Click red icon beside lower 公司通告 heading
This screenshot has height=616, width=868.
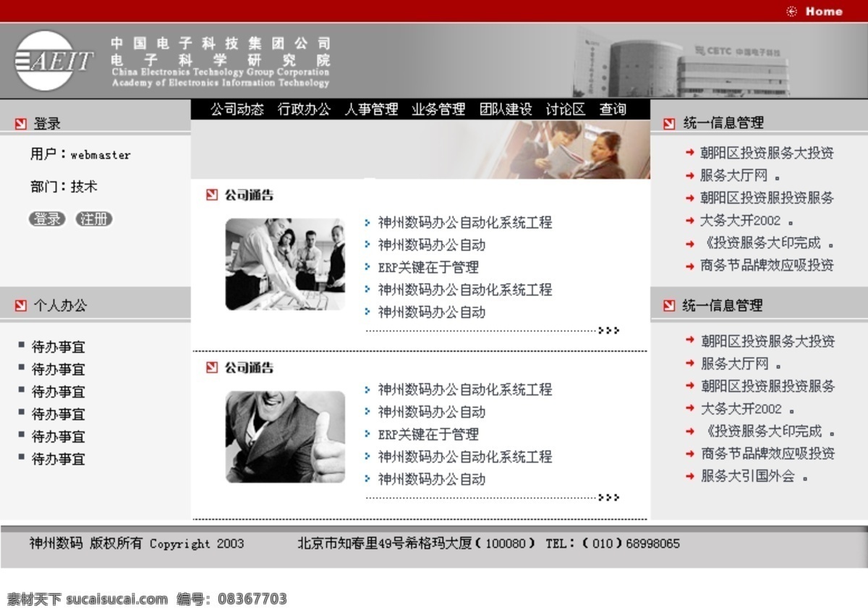point(211,368)
